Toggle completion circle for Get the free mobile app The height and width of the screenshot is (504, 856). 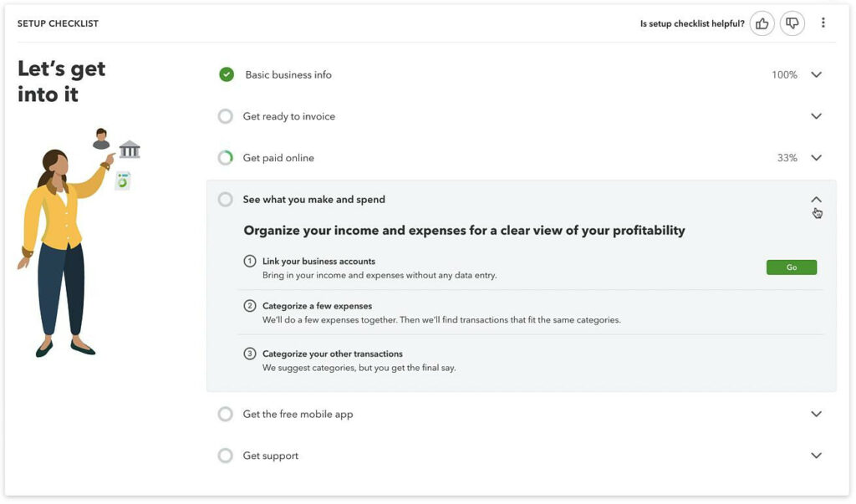[226, 413]
